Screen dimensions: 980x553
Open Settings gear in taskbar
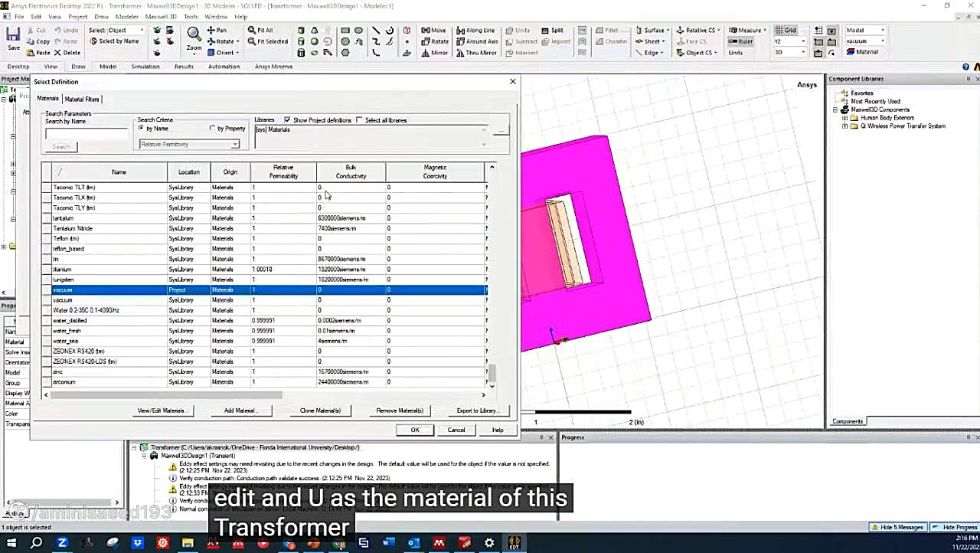[x=489, y=543]
